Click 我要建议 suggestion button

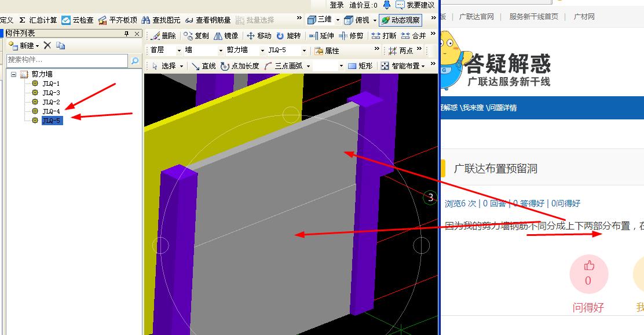[415, 5]
